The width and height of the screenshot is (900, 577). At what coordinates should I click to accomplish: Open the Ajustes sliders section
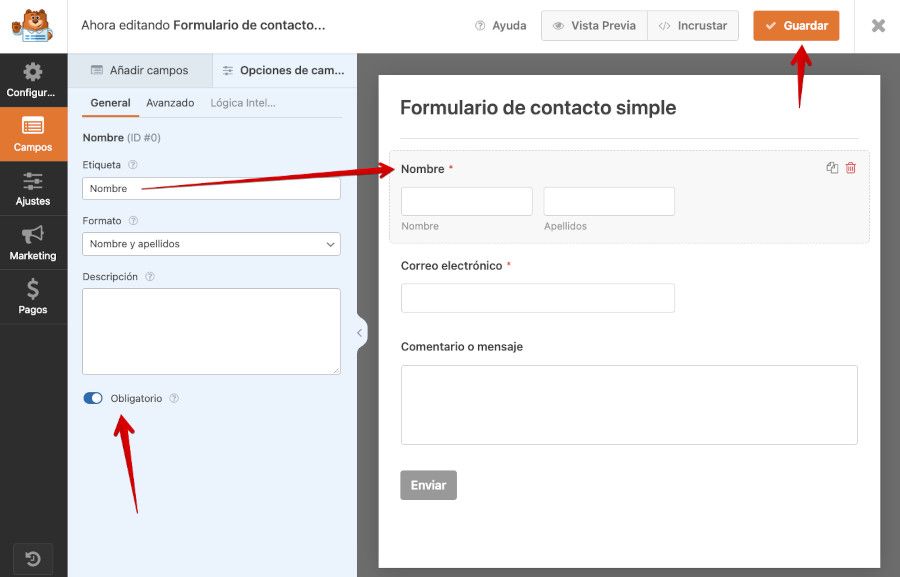pyautogui.click(x=33, y=188)
